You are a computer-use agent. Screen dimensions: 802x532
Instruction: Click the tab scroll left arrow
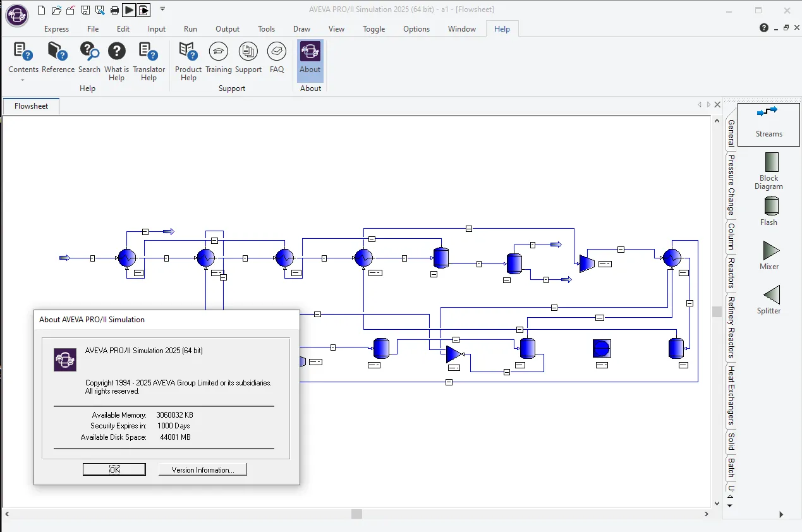700,105
